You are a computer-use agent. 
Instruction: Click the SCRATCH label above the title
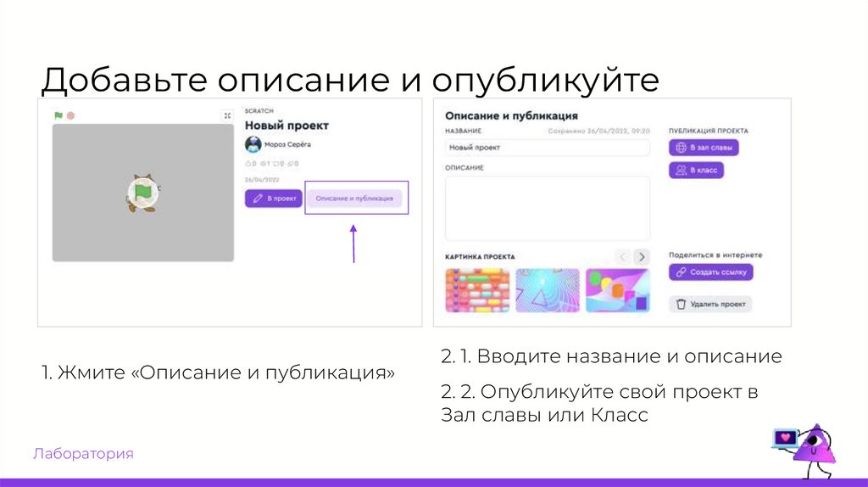pyautogui.click(x=259, y=111)
